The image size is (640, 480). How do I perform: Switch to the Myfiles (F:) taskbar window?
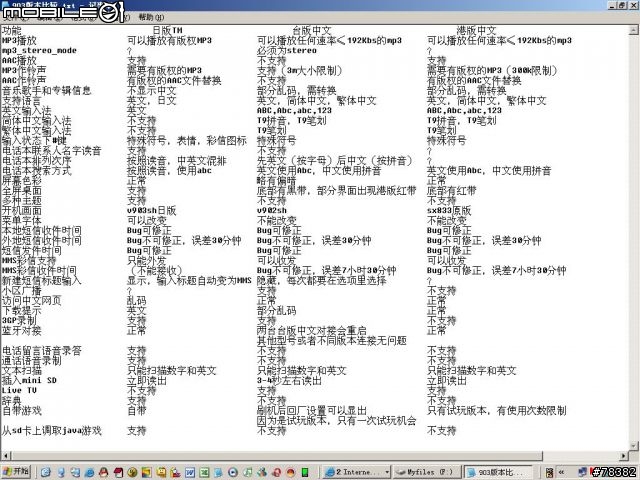click(427, 472)
